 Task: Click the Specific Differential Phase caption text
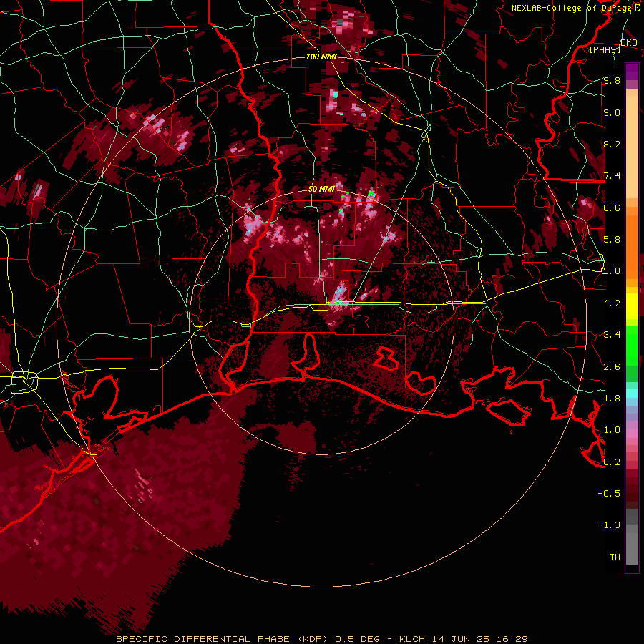pos(322,639)
